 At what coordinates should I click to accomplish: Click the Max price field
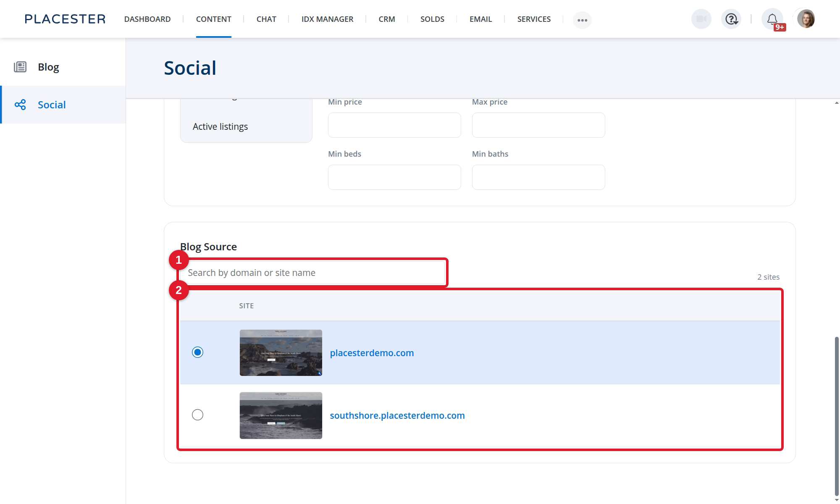(538, 125)
